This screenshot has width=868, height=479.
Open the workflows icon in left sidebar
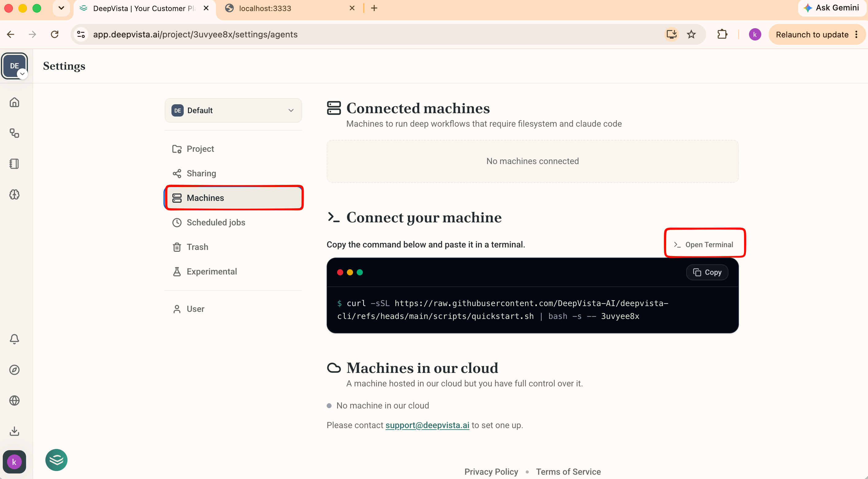[14, 133]
